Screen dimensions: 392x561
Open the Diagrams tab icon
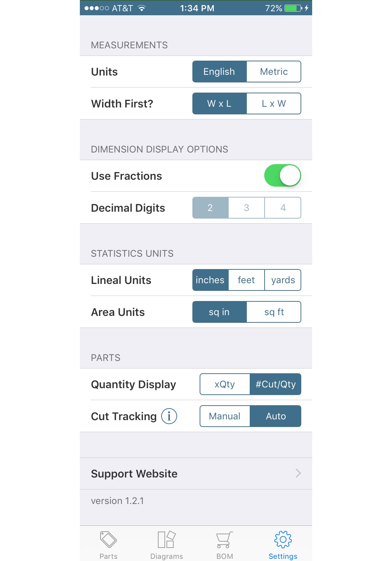tap(167, 540)
